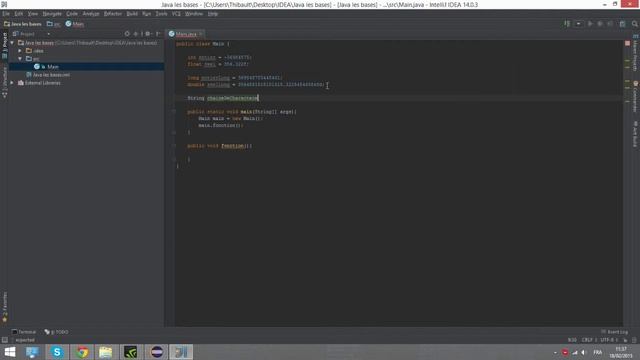
Task: Open the Window menu
Action: [x=194, y=14]
